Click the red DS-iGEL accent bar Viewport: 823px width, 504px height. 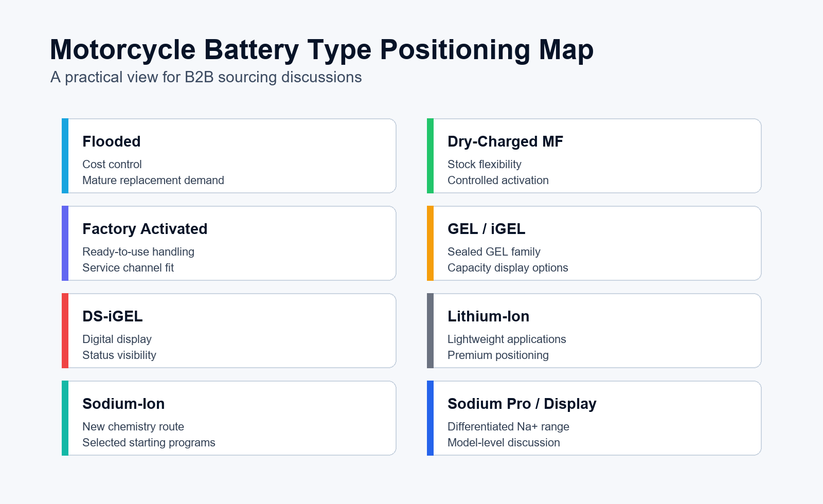65,331
